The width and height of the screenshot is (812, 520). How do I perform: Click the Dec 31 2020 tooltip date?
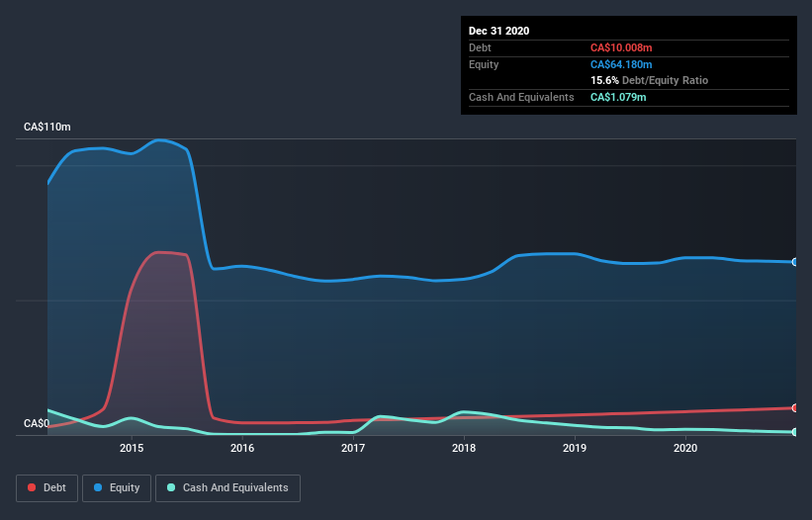point(498,31)
